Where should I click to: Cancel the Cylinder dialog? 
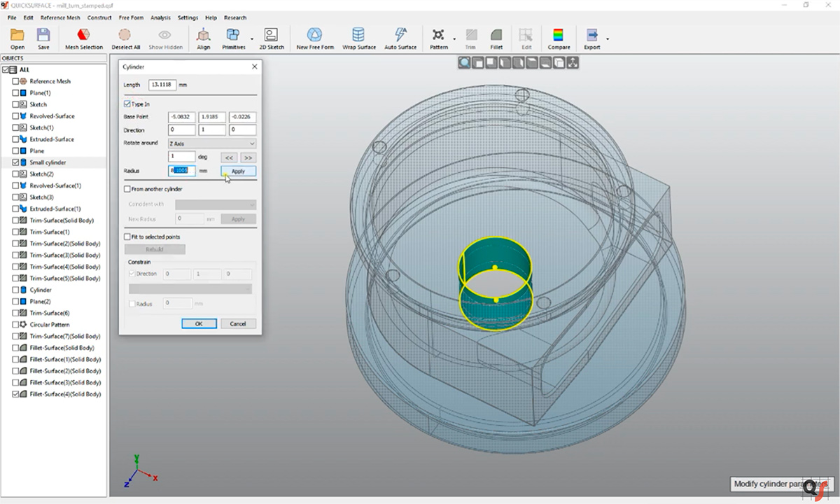coord(238,323)
